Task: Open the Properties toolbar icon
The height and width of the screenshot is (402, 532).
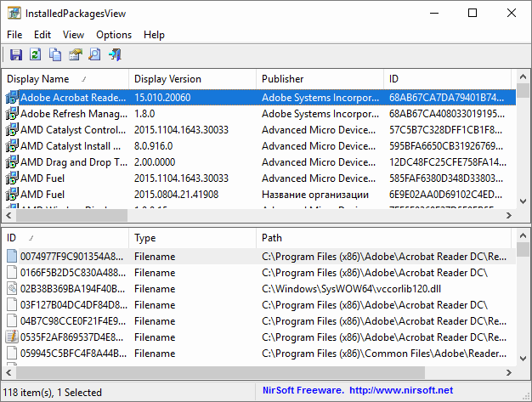Action: (75, 55)
